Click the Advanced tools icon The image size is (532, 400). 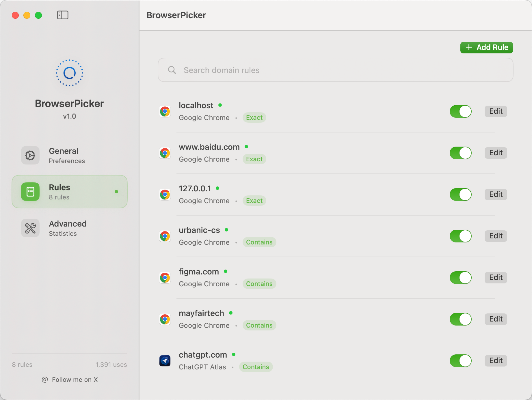click(30, 228)
